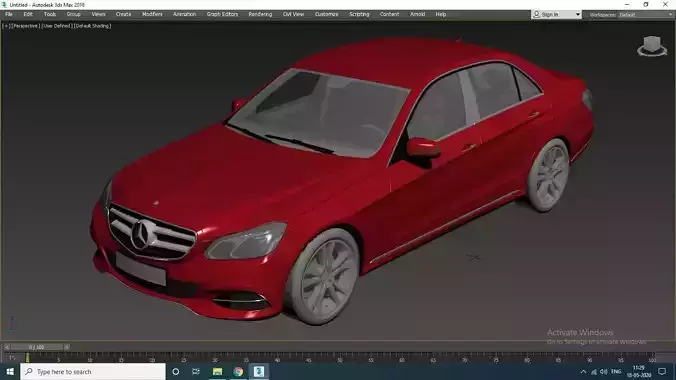
Task: Click the Sign In button
Action: point(550,14)
